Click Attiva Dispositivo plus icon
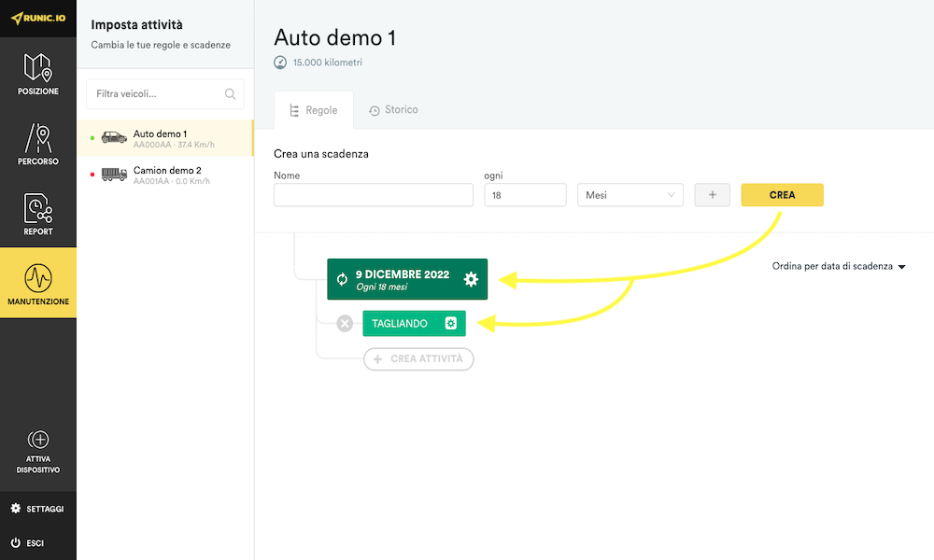This screenshot has width=934, height=560. click(38, 440)
